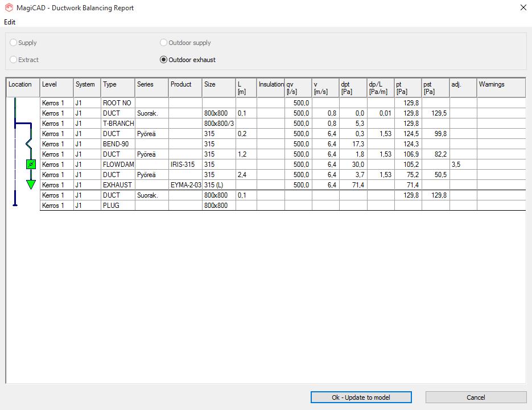Viewport: 532px width, 410px height.
Task: Select the FLOWDAM type cell
Action: (x=118, y=165)
